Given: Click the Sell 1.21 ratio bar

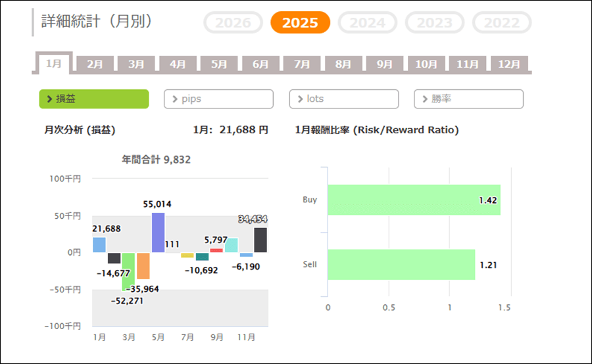Looking at the screenshot, I should [401, 265].
